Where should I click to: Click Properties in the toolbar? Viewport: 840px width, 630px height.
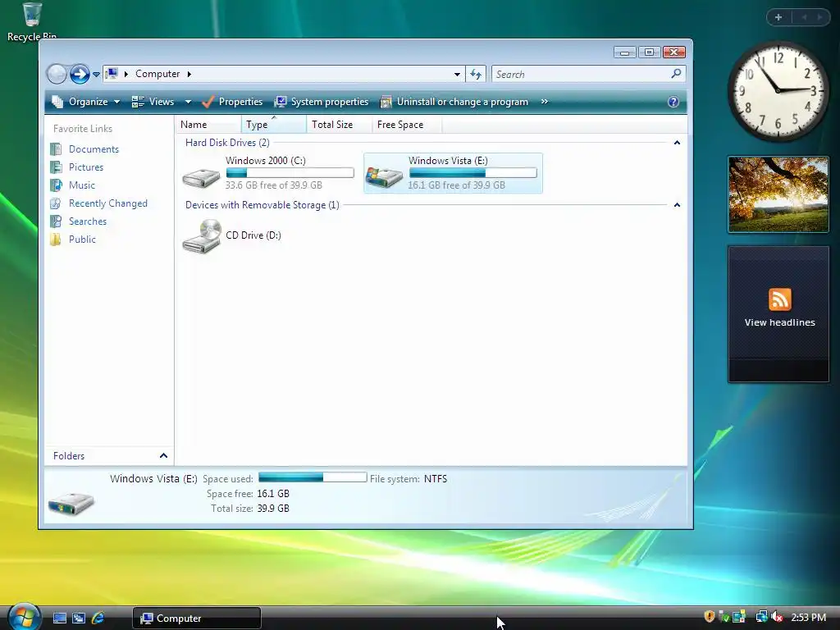[232, 102]
